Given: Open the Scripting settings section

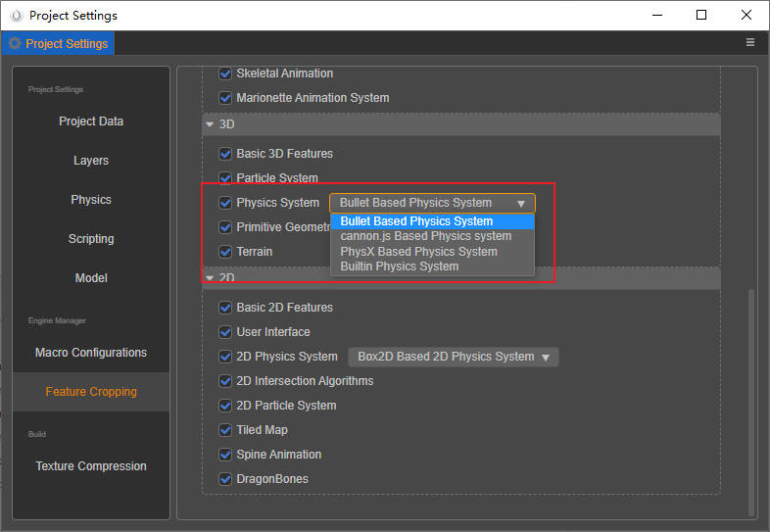Looking at the screenshot, I should pyautogui.click(x=91, y=239).
